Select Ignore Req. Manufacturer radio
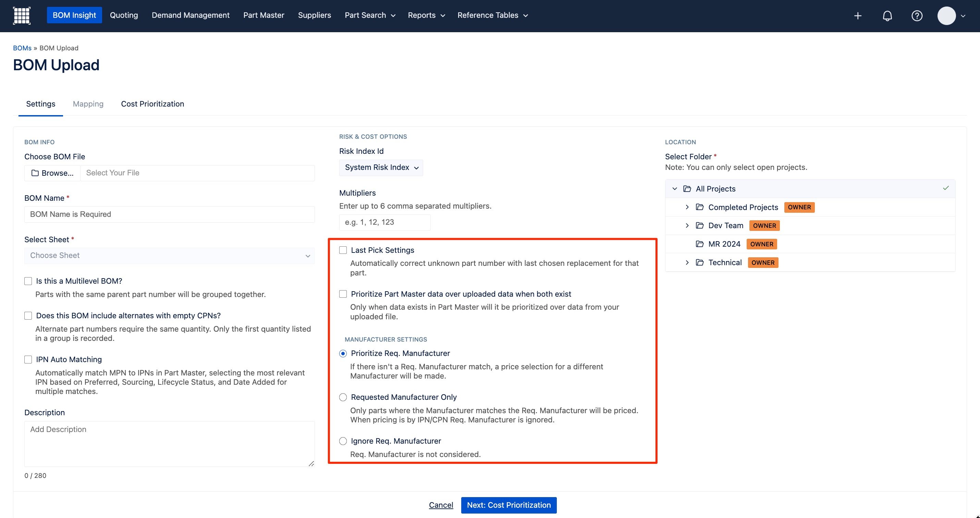This screenshot has height=518, width=980. [343, 441]
